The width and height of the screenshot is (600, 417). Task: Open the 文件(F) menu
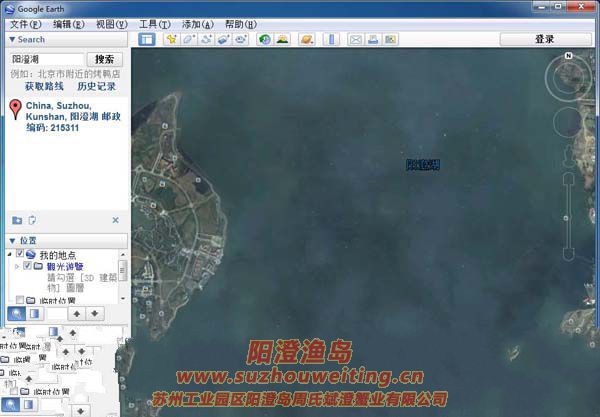[24, 23]
